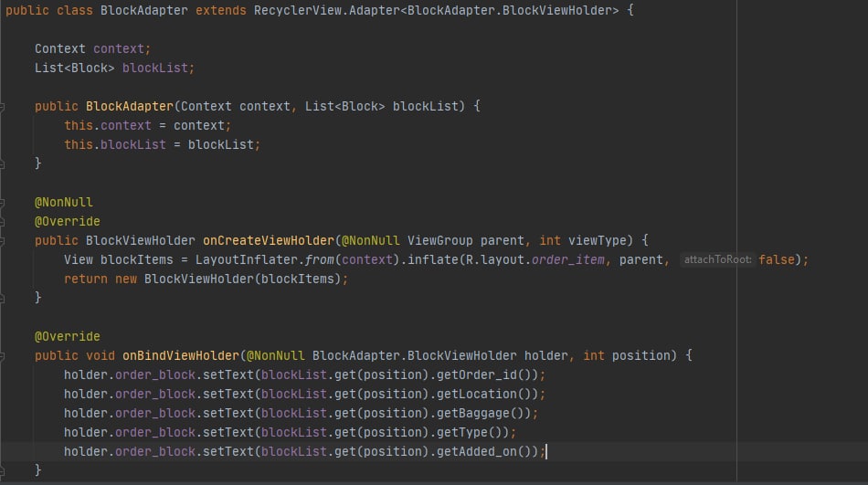Click 'this.blockList' assignment in constructor
The width and height of the screenshot is (868, 485).
point(115,145)
